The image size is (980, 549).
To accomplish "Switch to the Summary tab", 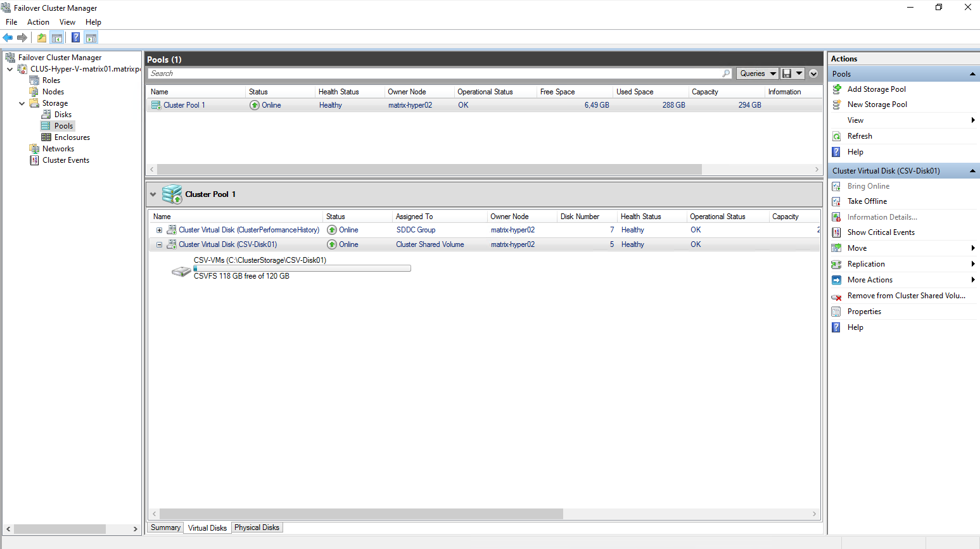I will tap(165, 527).
